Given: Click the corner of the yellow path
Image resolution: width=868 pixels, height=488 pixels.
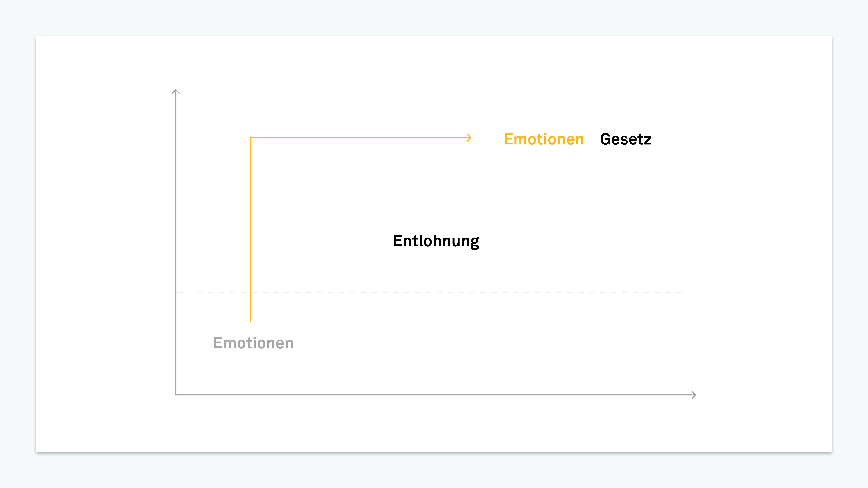Looking at the screenshot, I should [x=250, y=137].
